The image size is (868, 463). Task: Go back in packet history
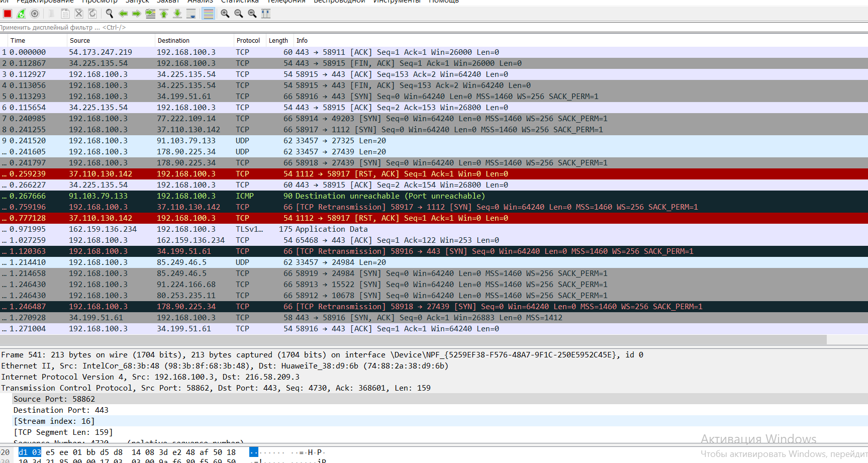[x=123, y=14]
